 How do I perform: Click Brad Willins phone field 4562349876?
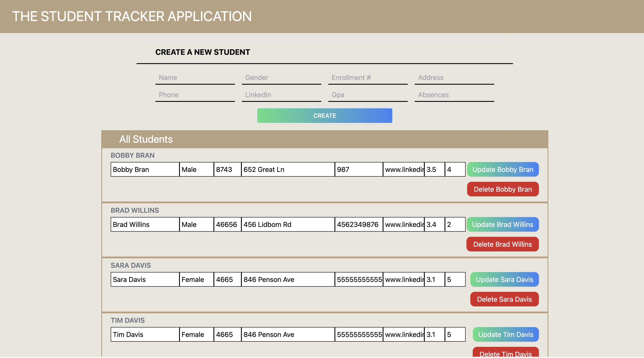pos(359,225)
